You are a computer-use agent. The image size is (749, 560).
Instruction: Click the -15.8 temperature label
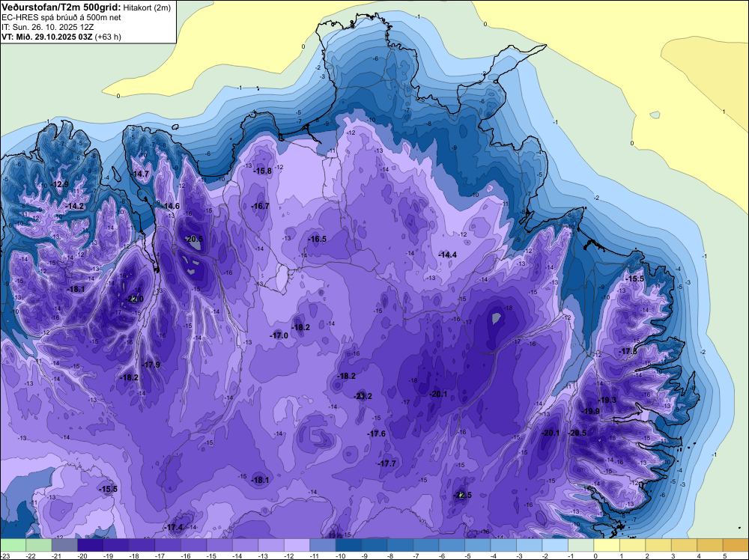point(263,171)
